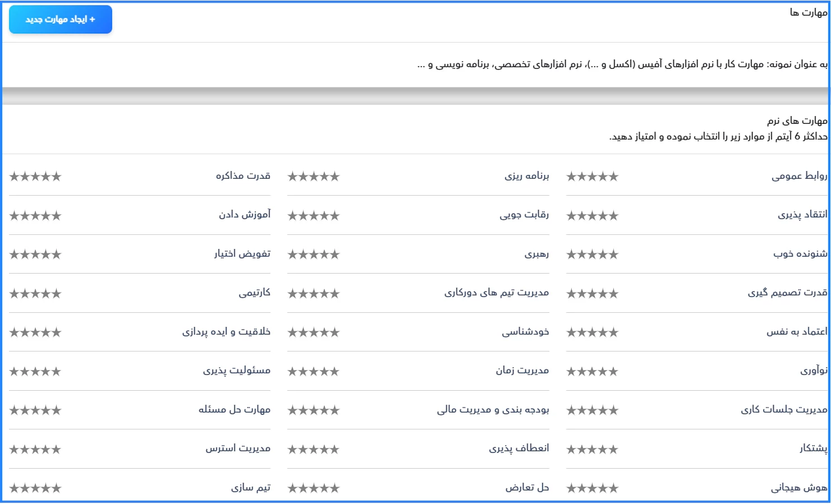Image resolution: width=831 pixels, height=504 pixels.
Task: Click middle star for خلاقیت و ایده پردازی
Action: (35, 332)
